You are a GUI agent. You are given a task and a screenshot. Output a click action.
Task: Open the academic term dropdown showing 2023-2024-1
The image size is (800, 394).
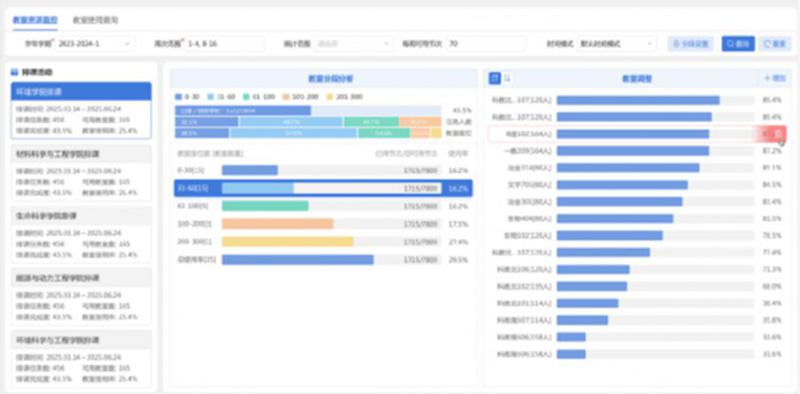point(95,44)
